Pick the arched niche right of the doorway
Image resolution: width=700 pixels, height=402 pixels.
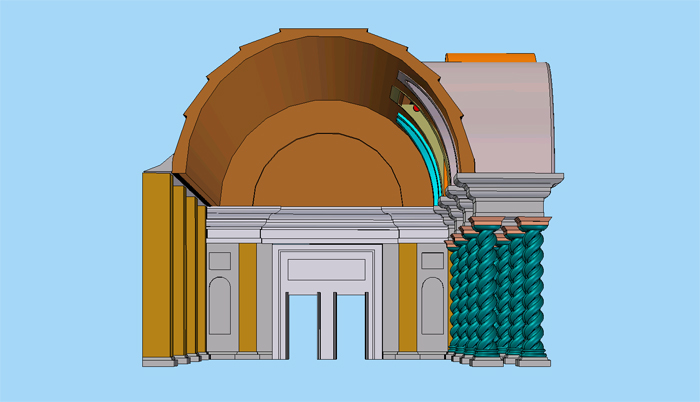(x=433, y=306)
